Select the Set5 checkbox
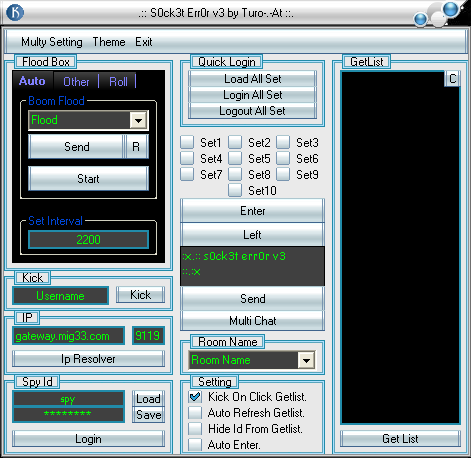 [235, 158]
